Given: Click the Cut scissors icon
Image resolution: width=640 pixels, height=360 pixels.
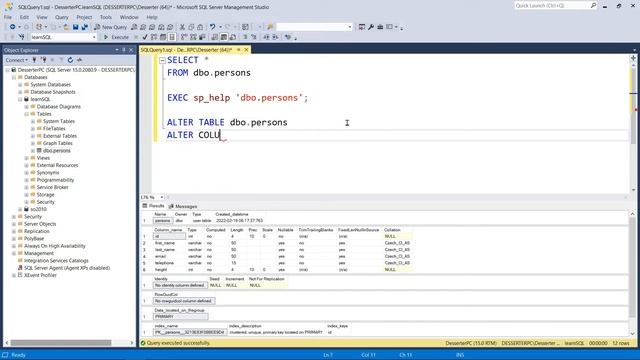Looking at the screenshot, I should 182,27.
